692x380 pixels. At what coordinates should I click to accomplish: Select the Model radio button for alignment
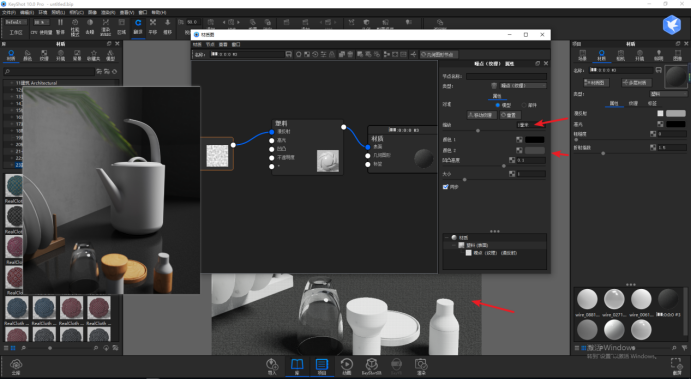[x=498, y=105]
